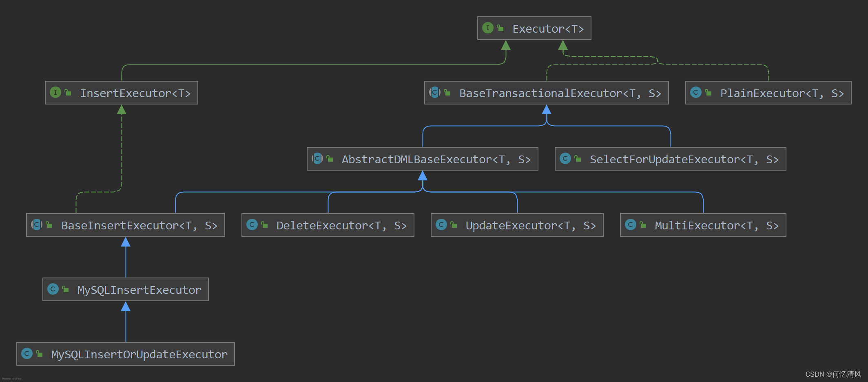Click the public lock icon on InsertExecutor<T>
Screen dimensions: 868x382
[68, 93]
